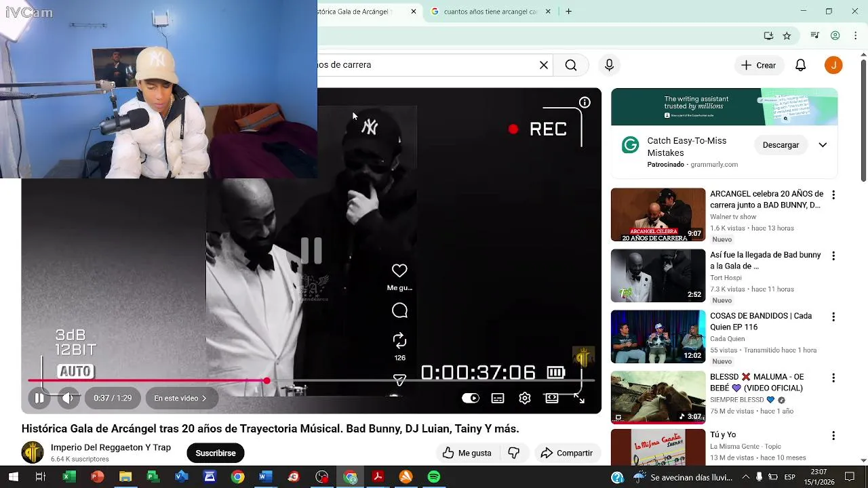Open 'Walner tv show' channel name
The image size is (868, 488).
pyautogui.click(x=733, y=217)
